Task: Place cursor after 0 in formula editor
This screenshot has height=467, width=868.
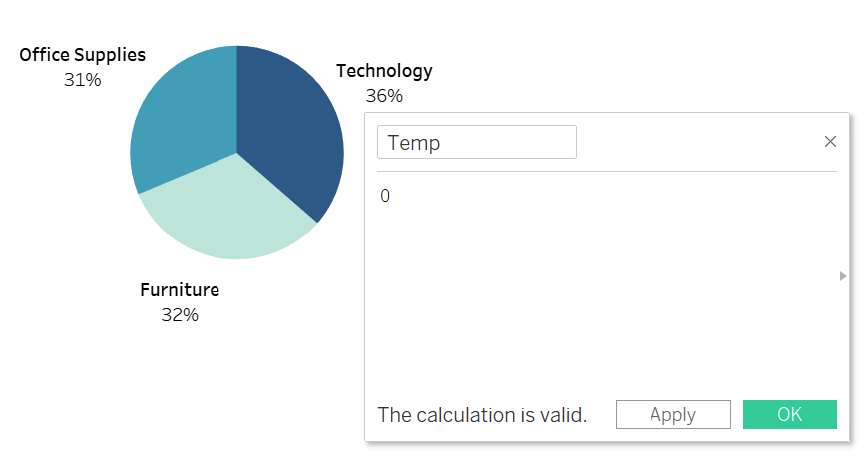Action: 391,196
